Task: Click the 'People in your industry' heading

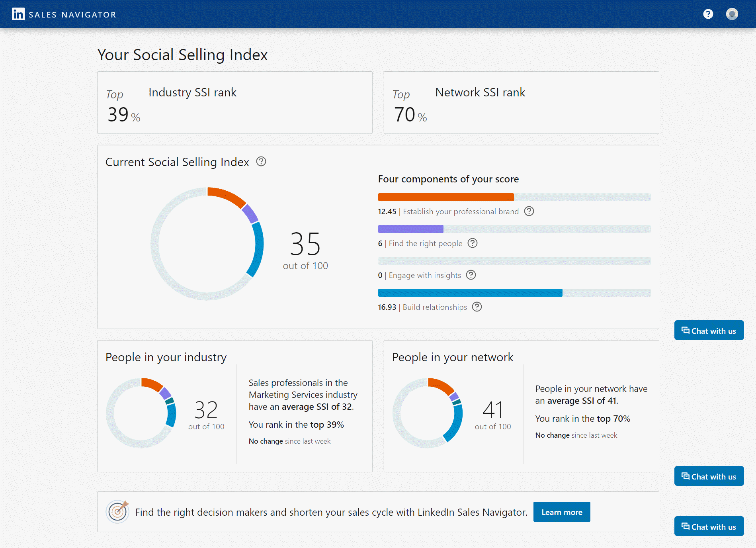Action: click(x=166, y=357)
